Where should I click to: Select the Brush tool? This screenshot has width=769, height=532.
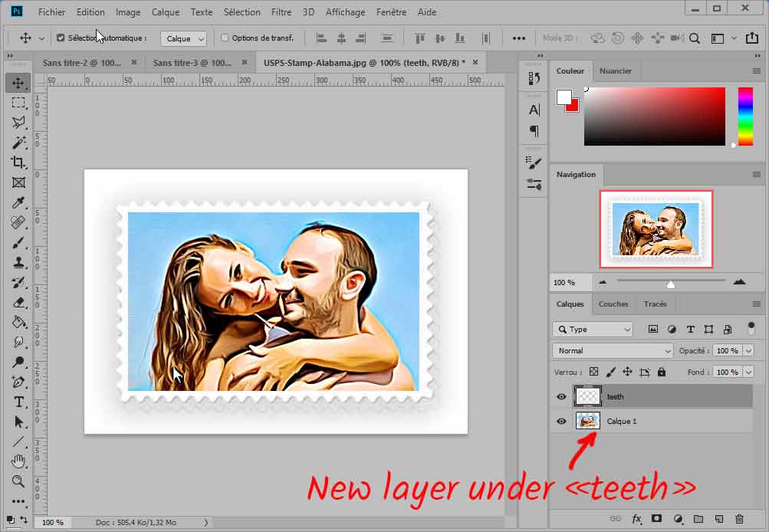click(18, 243)
